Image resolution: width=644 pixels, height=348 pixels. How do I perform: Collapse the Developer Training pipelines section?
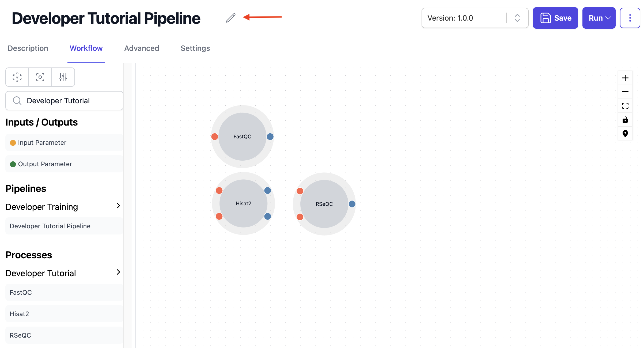(118, 206)
